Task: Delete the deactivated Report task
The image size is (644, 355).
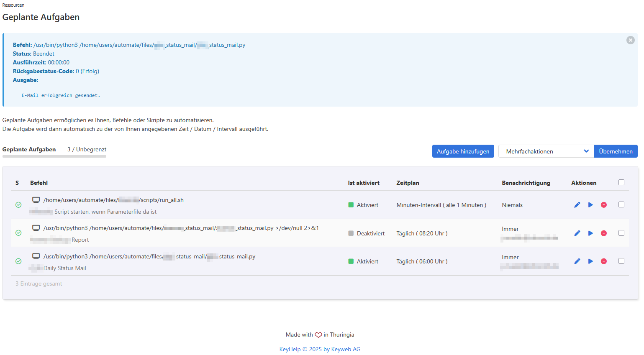Action: (604, 233)
